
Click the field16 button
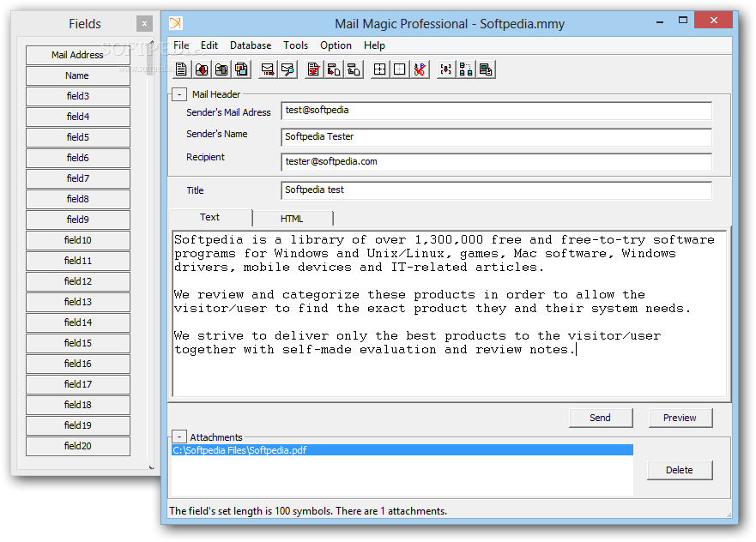tap(77, 364)
